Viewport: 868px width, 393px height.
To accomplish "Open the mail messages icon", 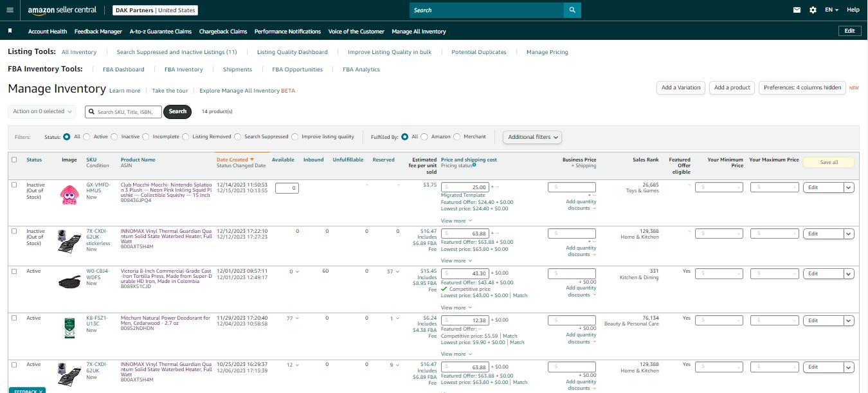I will [x=797, y=10].
